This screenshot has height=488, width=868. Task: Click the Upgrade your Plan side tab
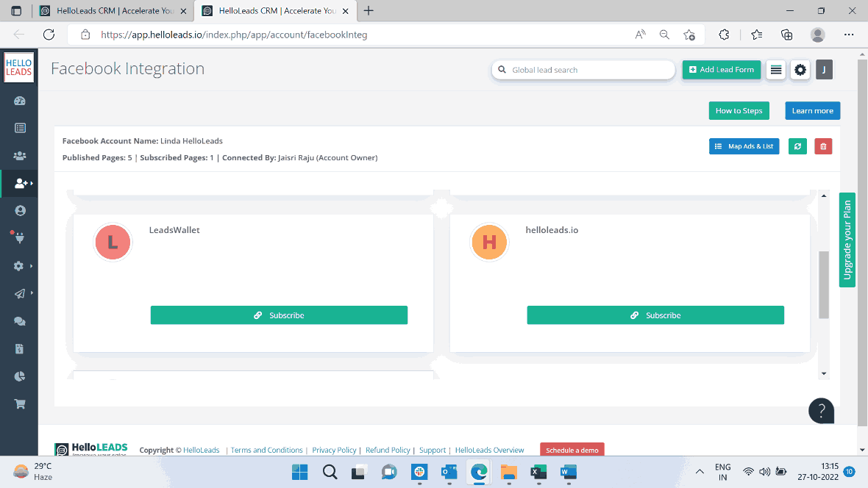click(847, 240)
